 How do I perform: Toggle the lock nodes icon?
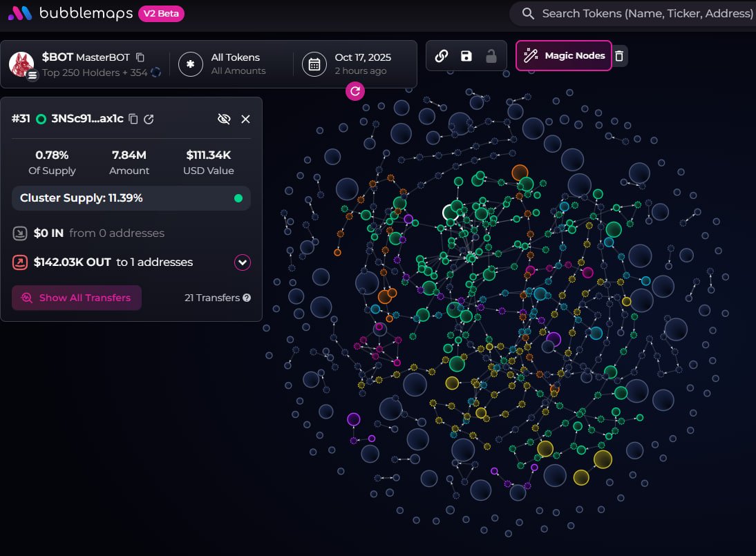click(491, 56)
